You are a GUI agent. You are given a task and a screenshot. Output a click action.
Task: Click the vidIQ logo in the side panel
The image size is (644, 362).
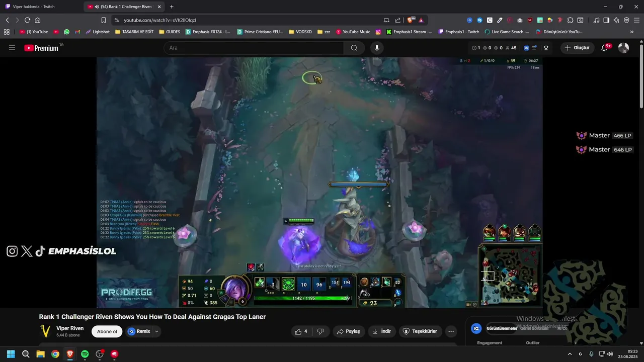point(476,328)
